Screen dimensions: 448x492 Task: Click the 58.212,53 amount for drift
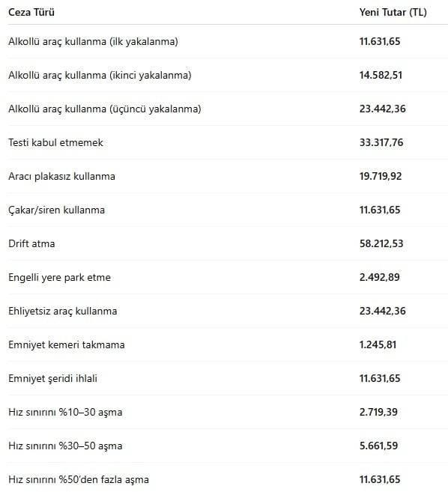click(x=381, y=244)
